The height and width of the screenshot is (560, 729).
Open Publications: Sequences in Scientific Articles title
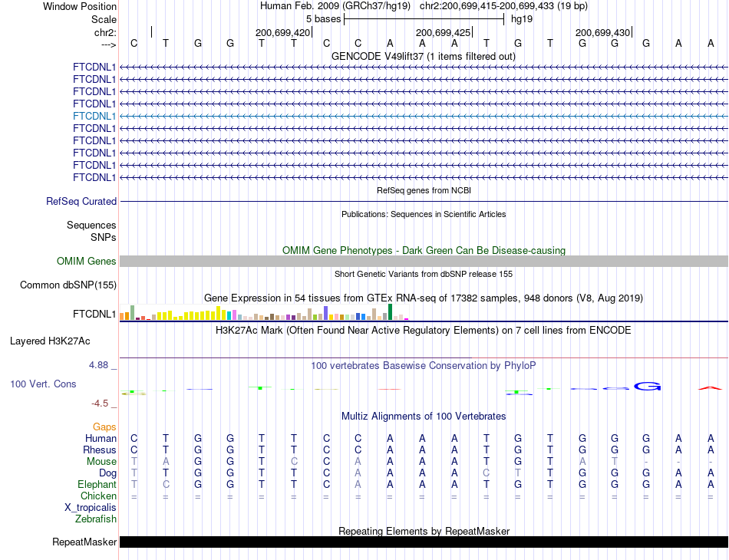click(x=424, y=214)
